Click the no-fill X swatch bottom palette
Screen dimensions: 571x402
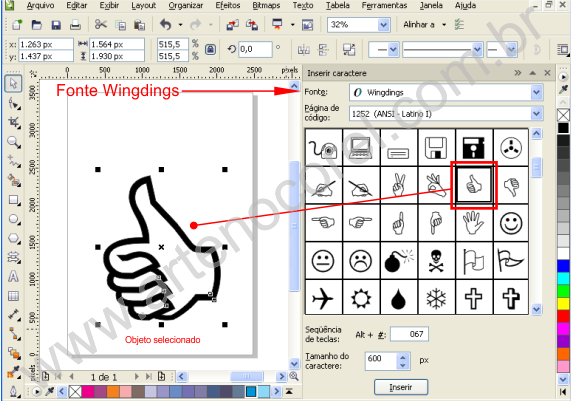pyautogui.click(x=75, y=392)
